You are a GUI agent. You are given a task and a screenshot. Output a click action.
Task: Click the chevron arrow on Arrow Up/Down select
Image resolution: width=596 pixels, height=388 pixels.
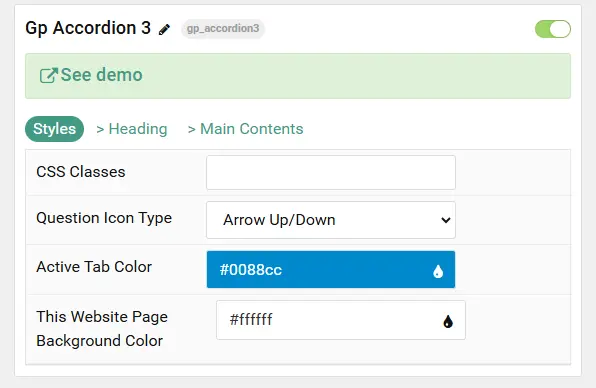coord(445,220)
